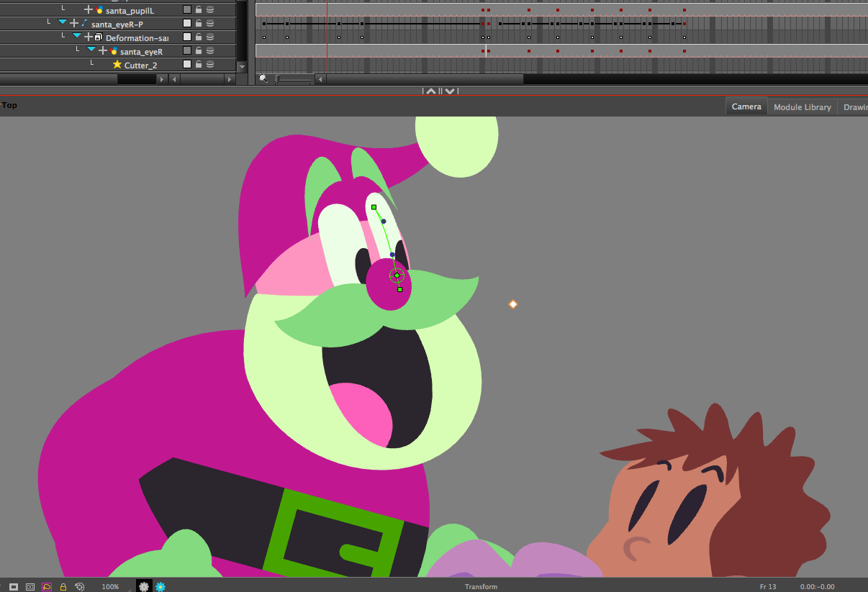Click the top green deformer control point

click(x=374, y=207)
